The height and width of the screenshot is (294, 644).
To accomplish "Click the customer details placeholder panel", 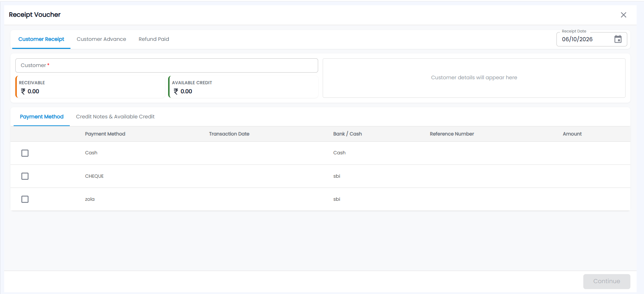I will [474, 78].
